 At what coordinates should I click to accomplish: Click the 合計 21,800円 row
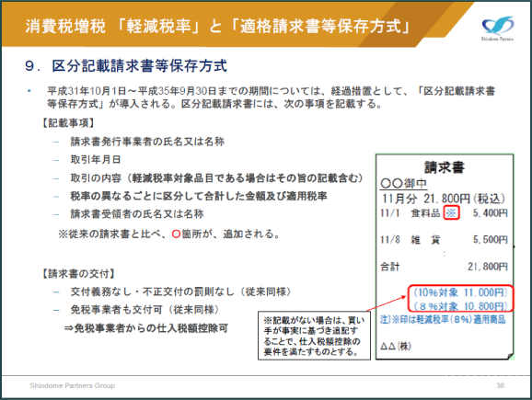click(x=444, y=267)
